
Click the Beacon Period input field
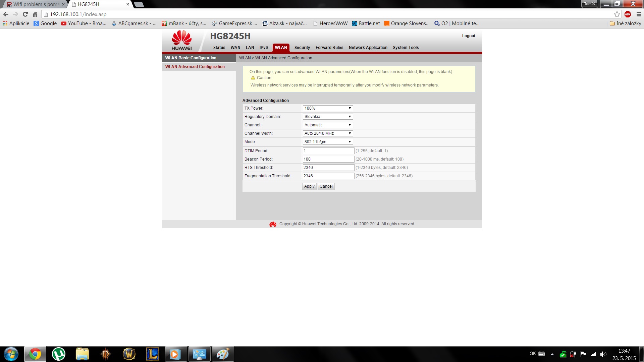click(x=328, y=159)
